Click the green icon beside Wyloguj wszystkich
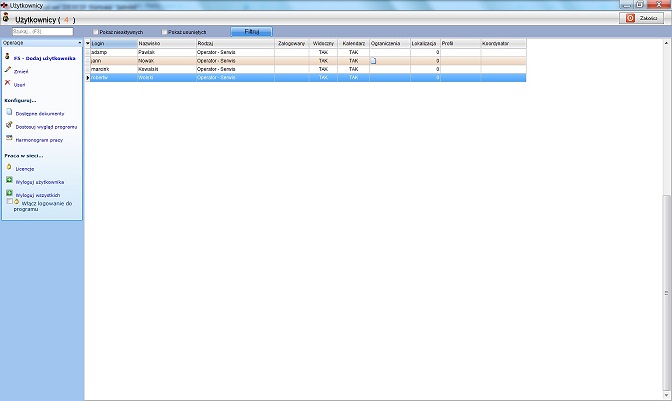Image resolution: width=672 pixels, height=401 pixels. click(x=9, y=193)
